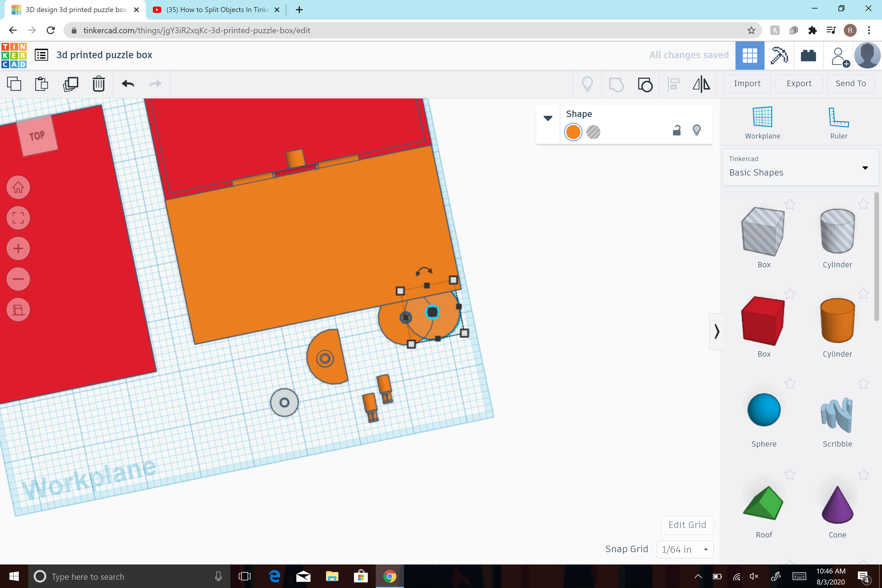
Task: Hide selected shape with lightbulb icon
Action: click(x=697, y=130)
